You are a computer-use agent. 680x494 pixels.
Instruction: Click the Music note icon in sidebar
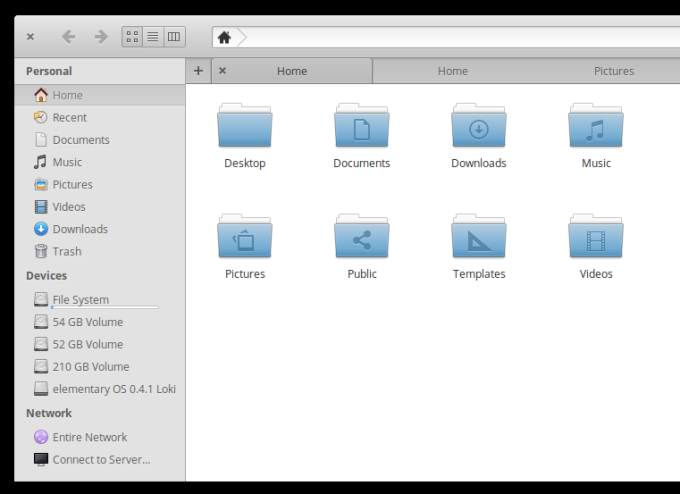point(41,162)
